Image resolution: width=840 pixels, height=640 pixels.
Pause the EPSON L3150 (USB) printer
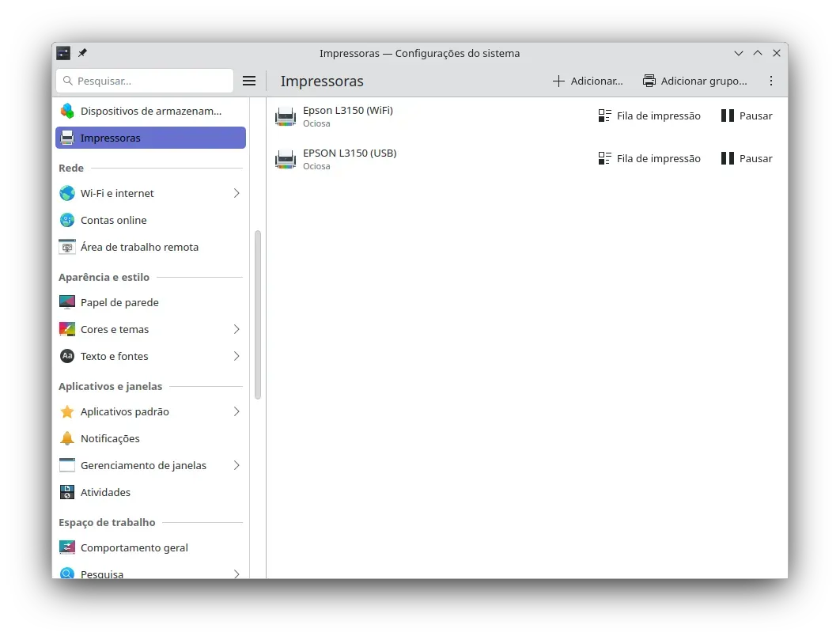746,158
